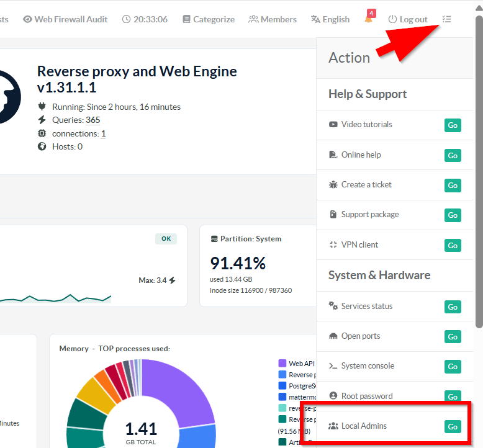Click the Create a ticket bug icon
The image size is (483, 448).
(333, 184)
